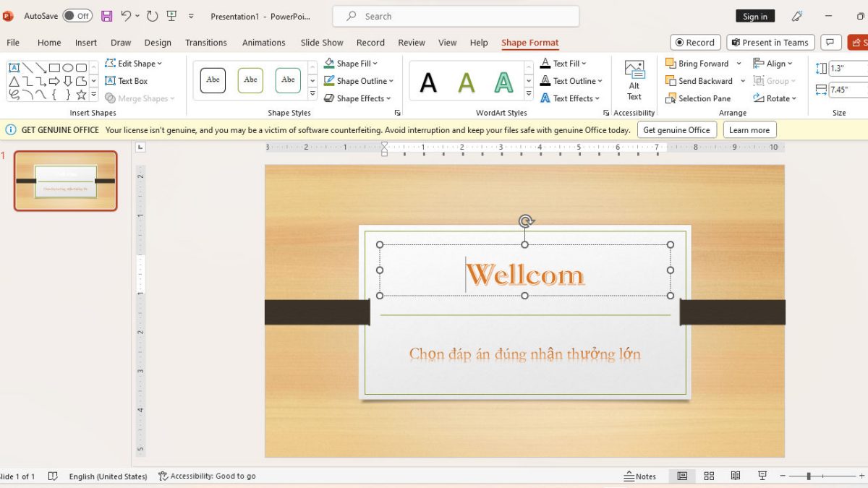Select the Oval shape tool
868x488 pixels.
69,67
